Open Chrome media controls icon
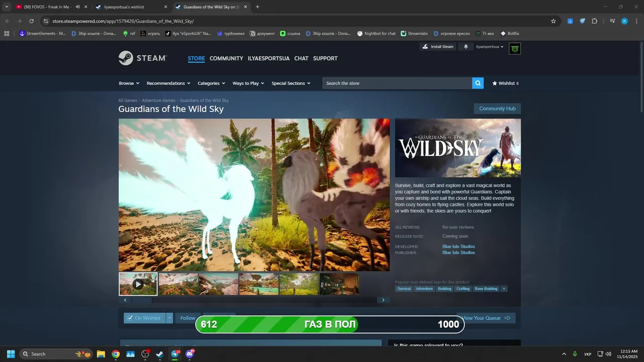644x362 pixels. [x=612, y=21]
